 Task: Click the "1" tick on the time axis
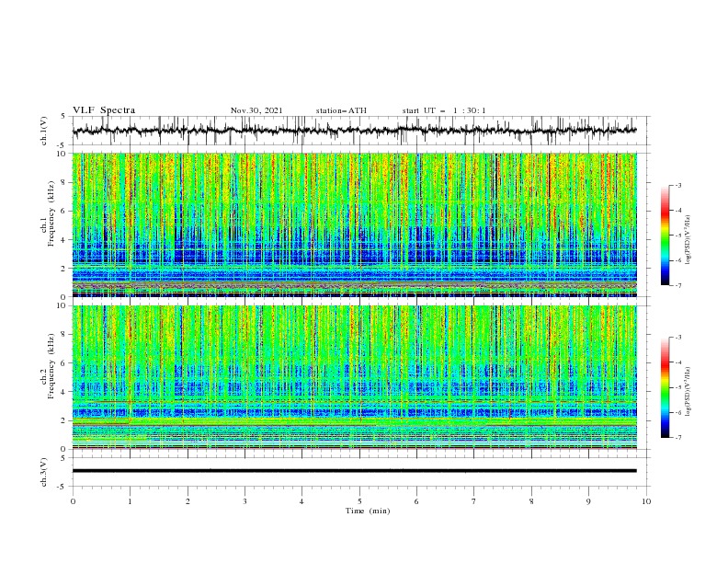[x=130, y=501]
